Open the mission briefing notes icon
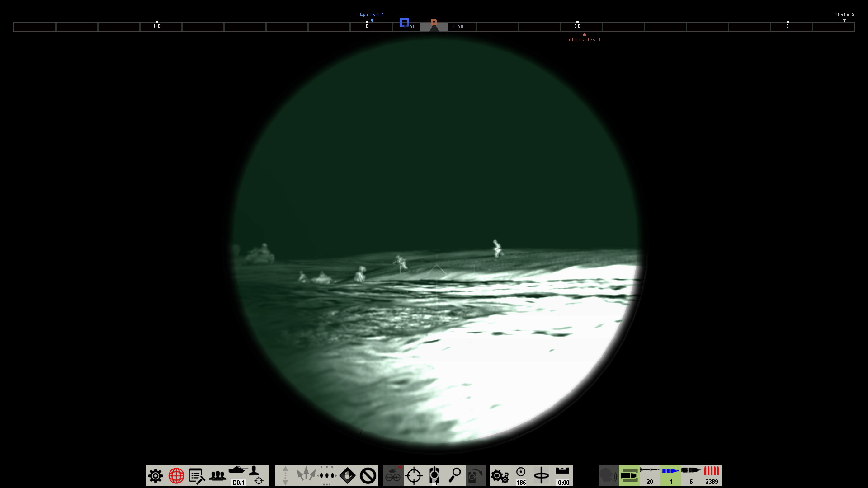This screenshot has width=868, height=488. (x=197, y=475)
